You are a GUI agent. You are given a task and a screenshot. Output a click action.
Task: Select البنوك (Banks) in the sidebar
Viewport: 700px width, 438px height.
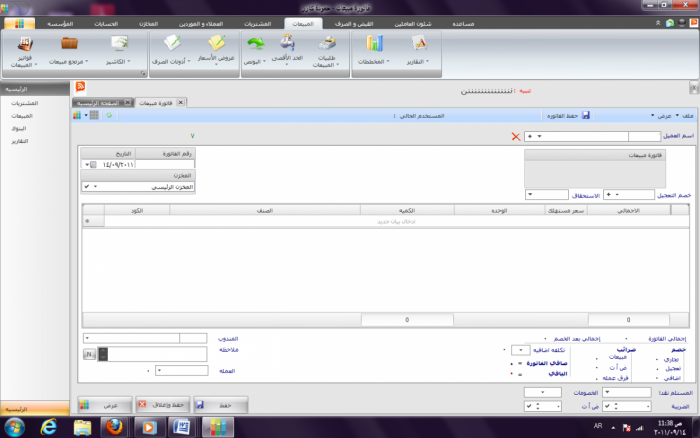pyautogui.click(x=19, y=128)
